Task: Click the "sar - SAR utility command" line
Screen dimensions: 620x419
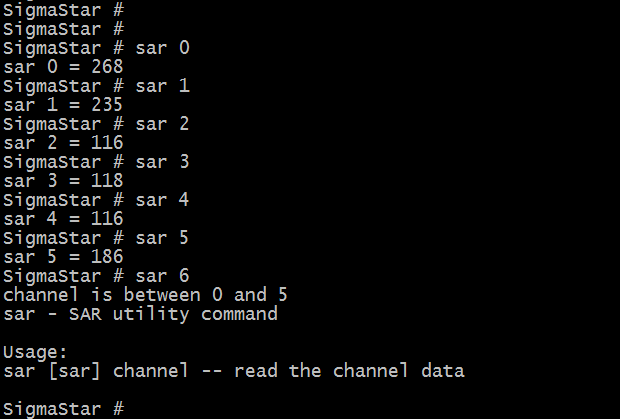Action: 140,313
